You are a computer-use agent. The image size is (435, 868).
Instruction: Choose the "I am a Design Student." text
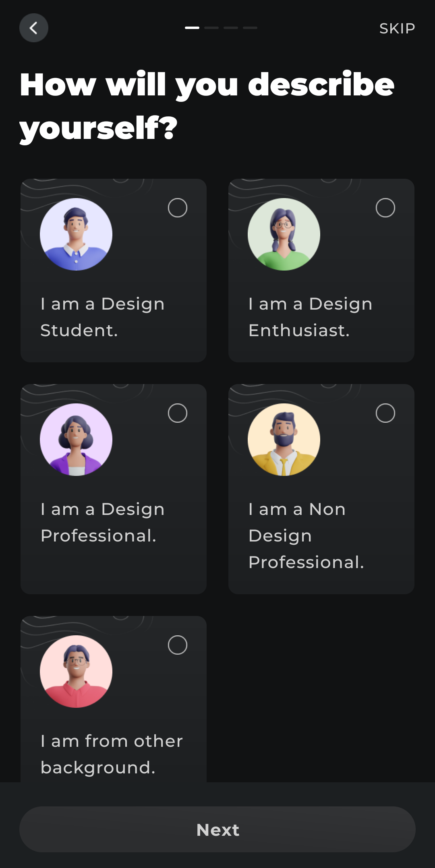pos(103,317)
